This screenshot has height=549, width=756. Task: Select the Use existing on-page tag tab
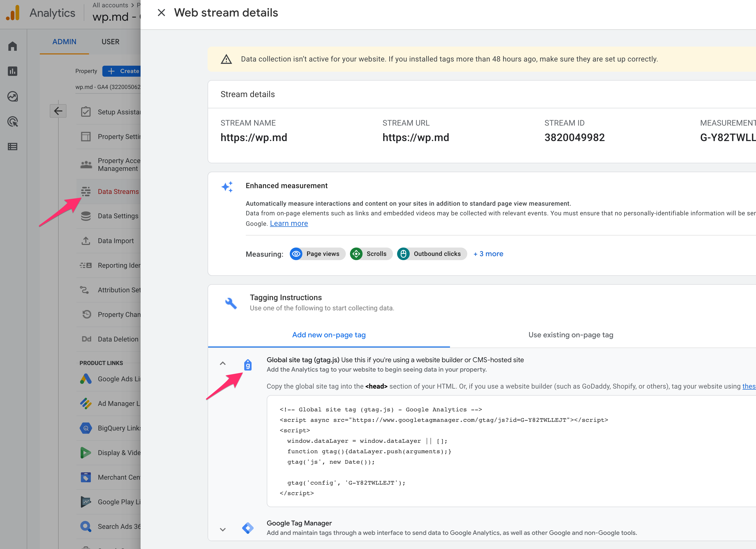[571, 335]
